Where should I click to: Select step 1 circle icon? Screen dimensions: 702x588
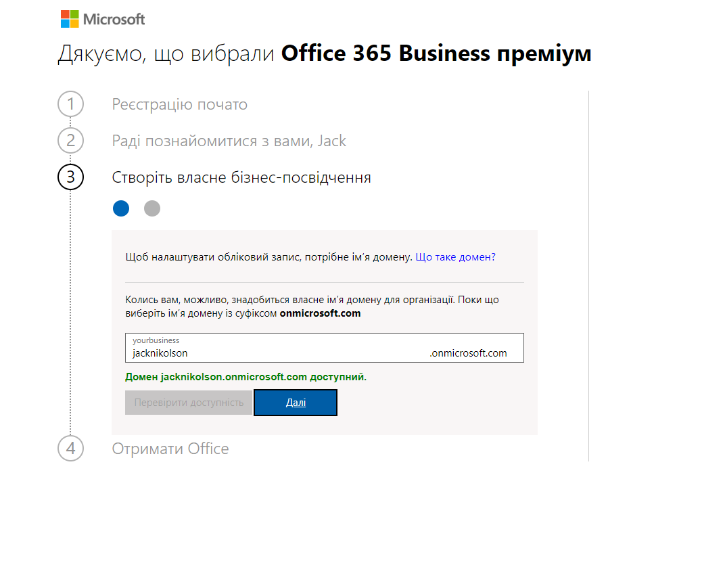pyautogui.click(x=71, y=104)
